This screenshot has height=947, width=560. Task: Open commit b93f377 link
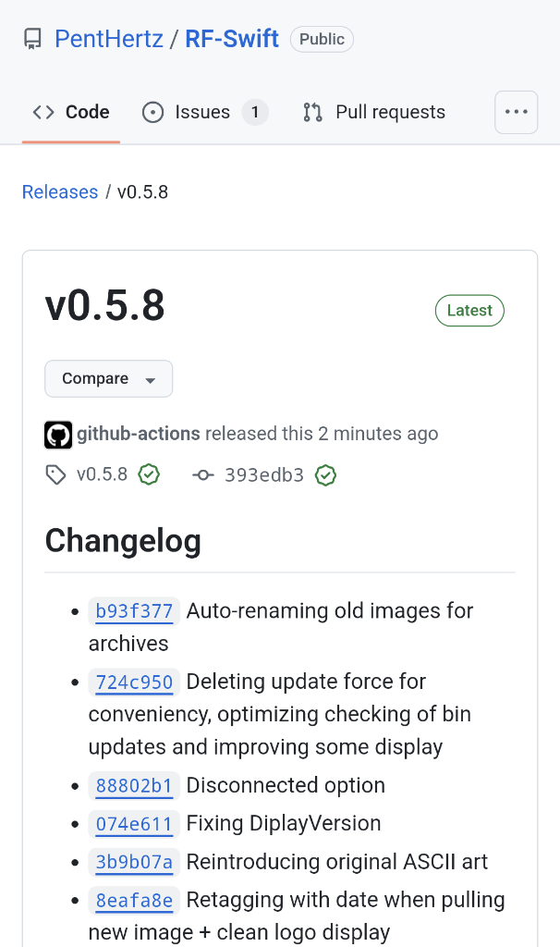tap(134, 611)
